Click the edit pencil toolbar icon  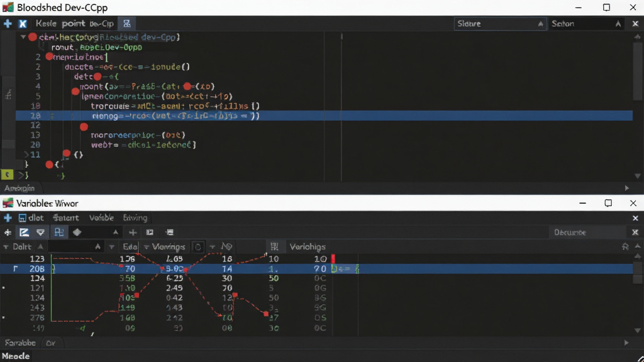tap(25, 233)
